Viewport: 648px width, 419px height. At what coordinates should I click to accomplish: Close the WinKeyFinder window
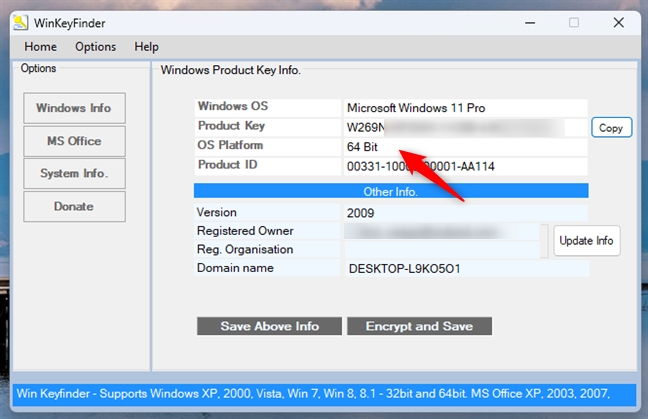point(619,23)
